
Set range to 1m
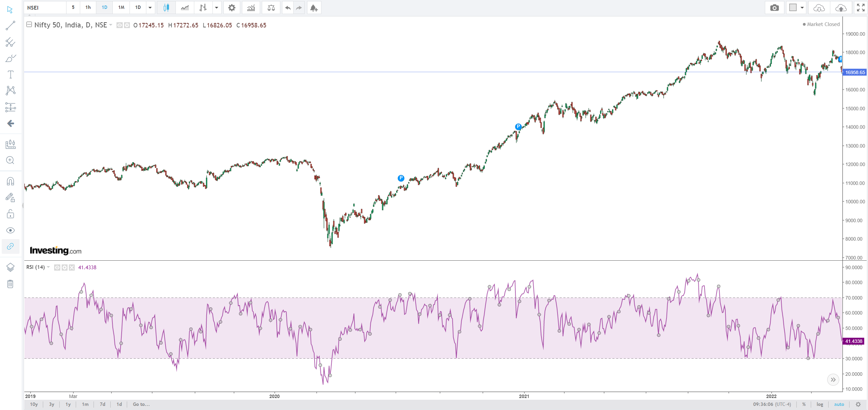(85, 405)
